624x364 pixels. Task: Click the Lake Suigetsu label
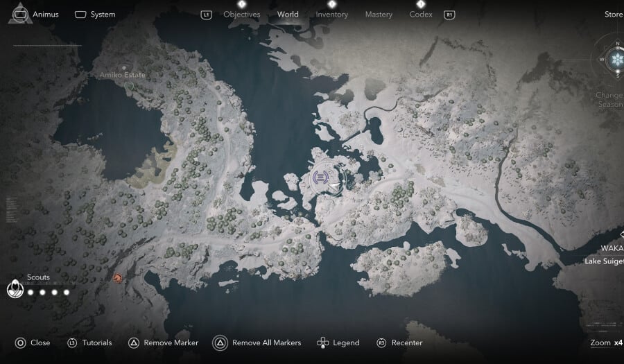tap(604, 261)
